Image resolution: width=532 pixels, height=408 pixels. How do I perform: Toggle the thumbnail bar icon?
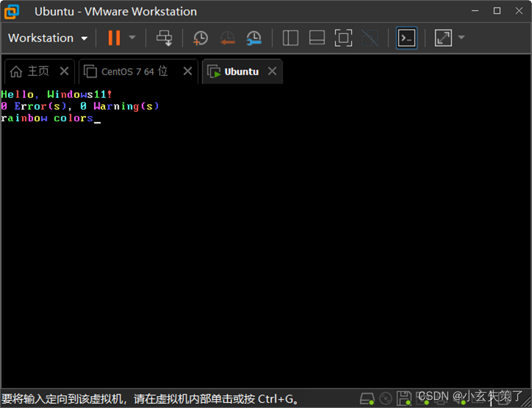coord(317,38)
